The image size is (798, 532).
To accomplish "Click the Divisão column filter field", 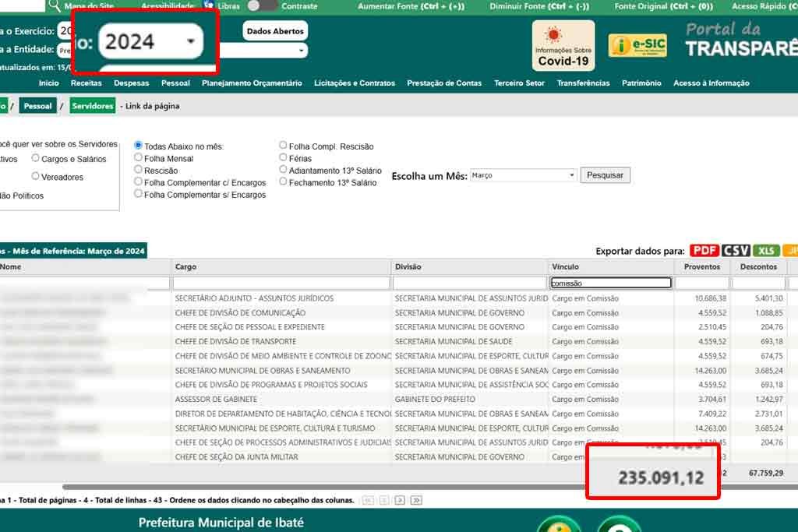I will pos(469,283).
